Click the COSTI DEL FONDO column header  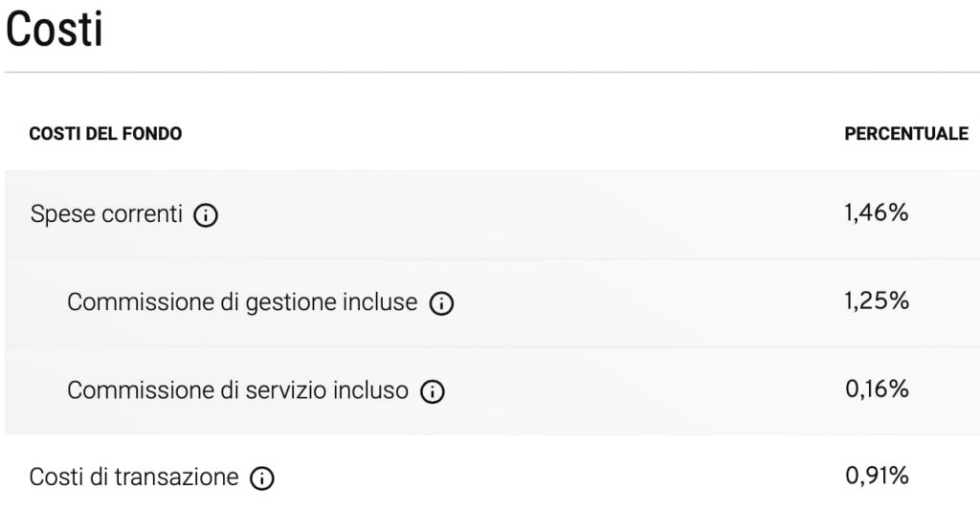pyautogui.click(x=105, y=134)
